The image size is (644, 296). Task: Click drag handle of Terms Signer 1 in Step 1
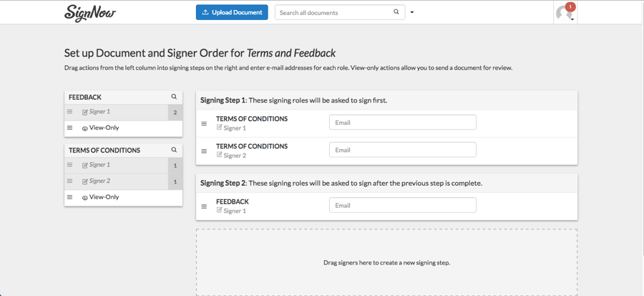pos(204,124)
